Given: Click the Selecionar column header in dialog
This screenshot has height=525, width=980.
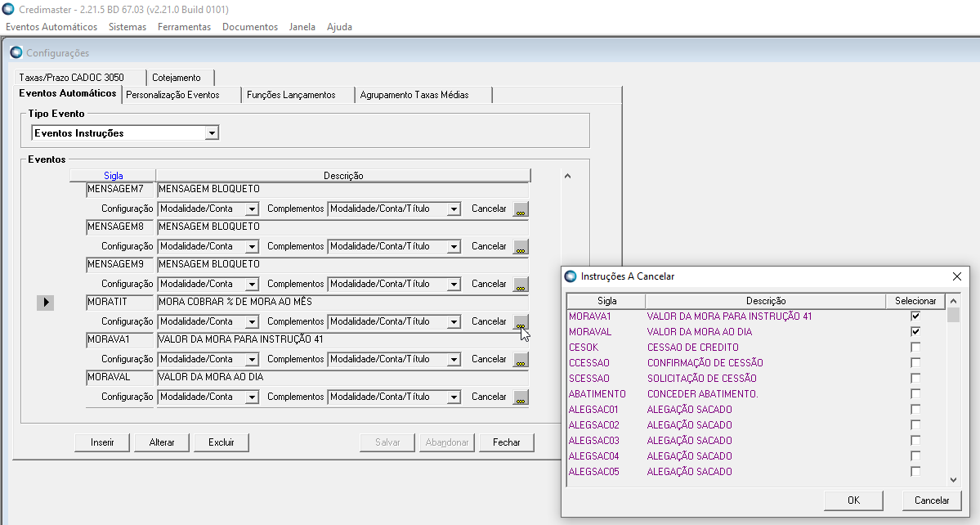Looking at the screenshot, I should coord(915,301).
